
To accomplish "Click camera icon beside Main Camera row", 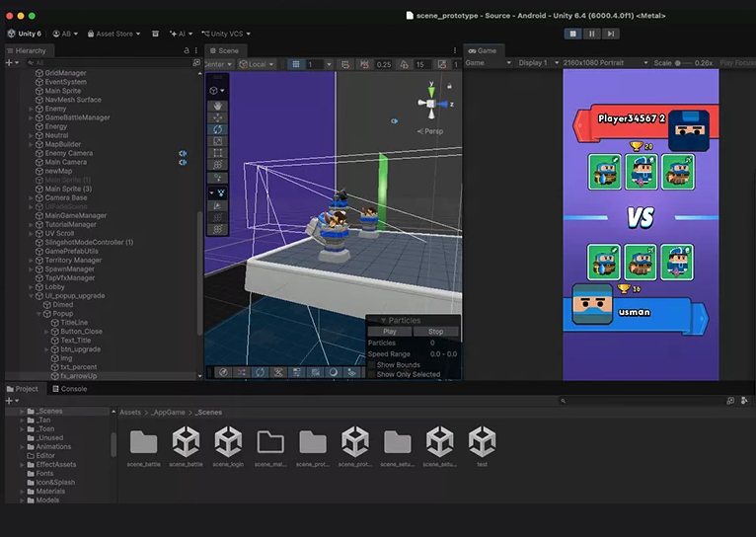I will click(x=183, y=163).
